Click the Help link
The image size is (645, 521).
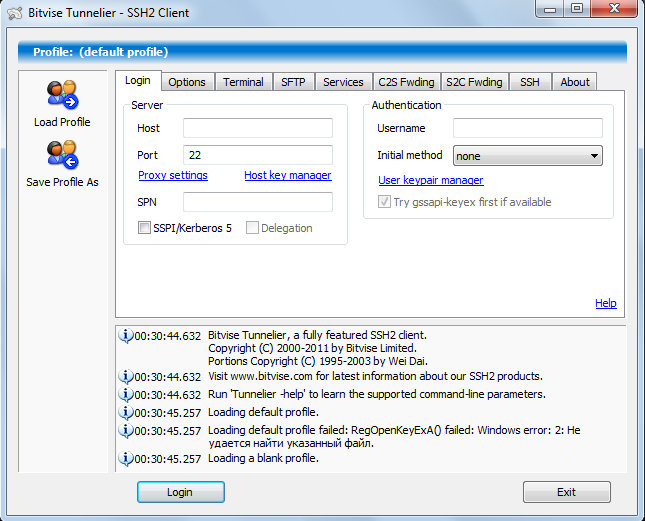(x=606, y=303)
